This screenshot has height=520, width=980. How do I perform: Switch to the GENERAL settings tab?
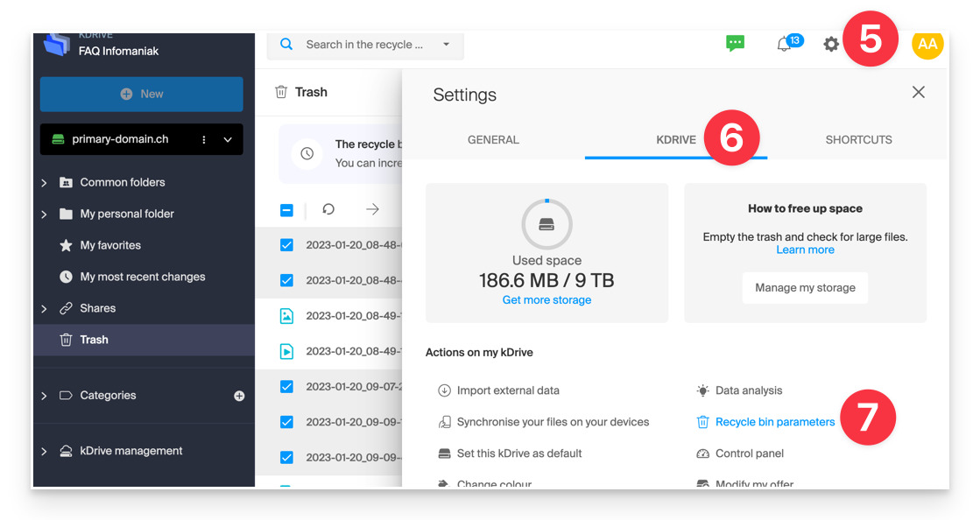[x=493, y=139]
